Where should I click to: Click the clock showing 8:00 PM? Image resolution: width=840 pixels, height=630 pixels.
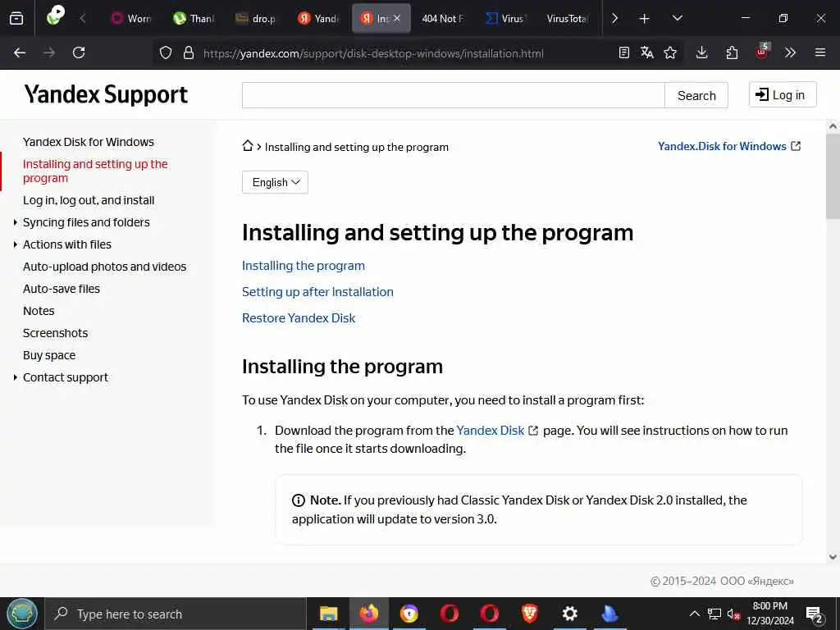pyautogui.click(x=769, y=606)
